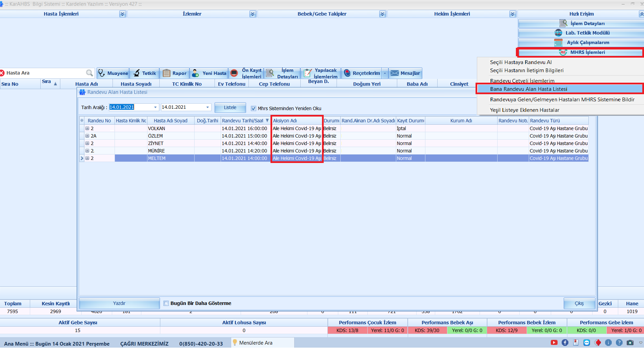The image size is (644, 349).
Task: Enable Bugün Bir Daha Gösterme checkbox
Action: point(166,303)
